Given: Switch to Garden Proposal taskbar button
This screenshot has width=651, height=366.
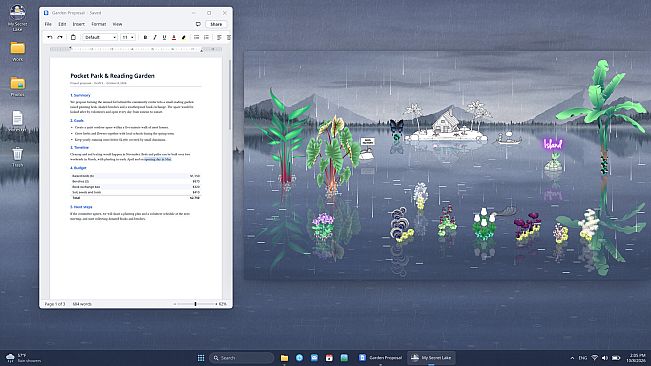Looking at the screenshot, I should pos(380,358).
